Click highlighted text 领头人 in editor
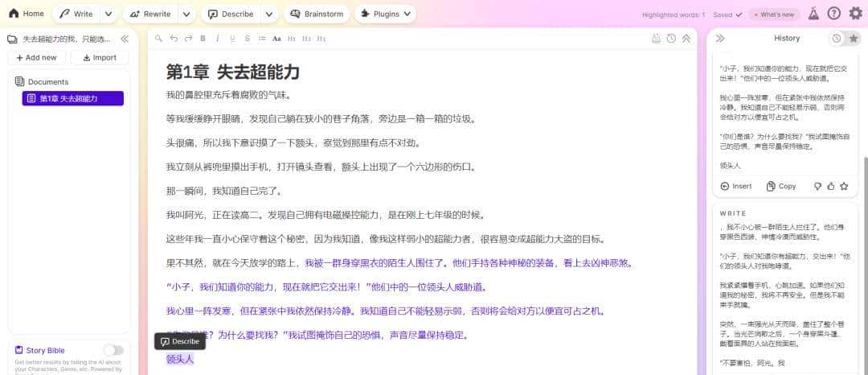Viewport: 868px width, 375px height. 180,359
